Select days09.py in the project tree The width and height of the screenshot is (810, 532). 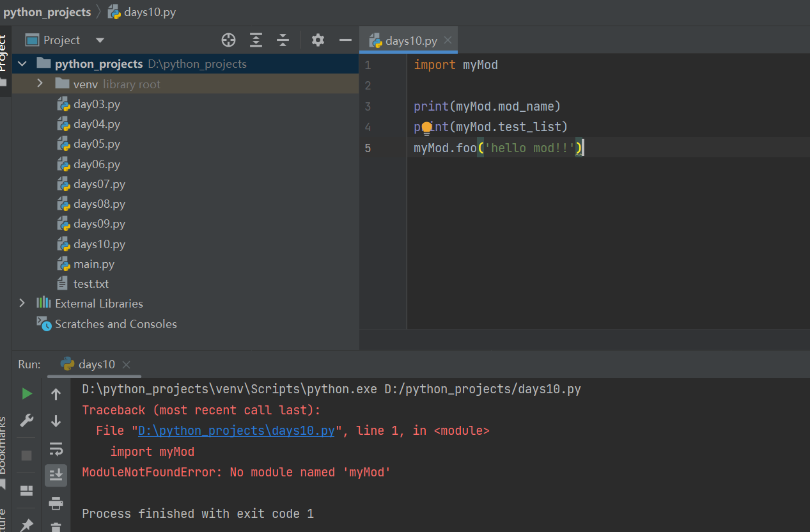[99, 224]
